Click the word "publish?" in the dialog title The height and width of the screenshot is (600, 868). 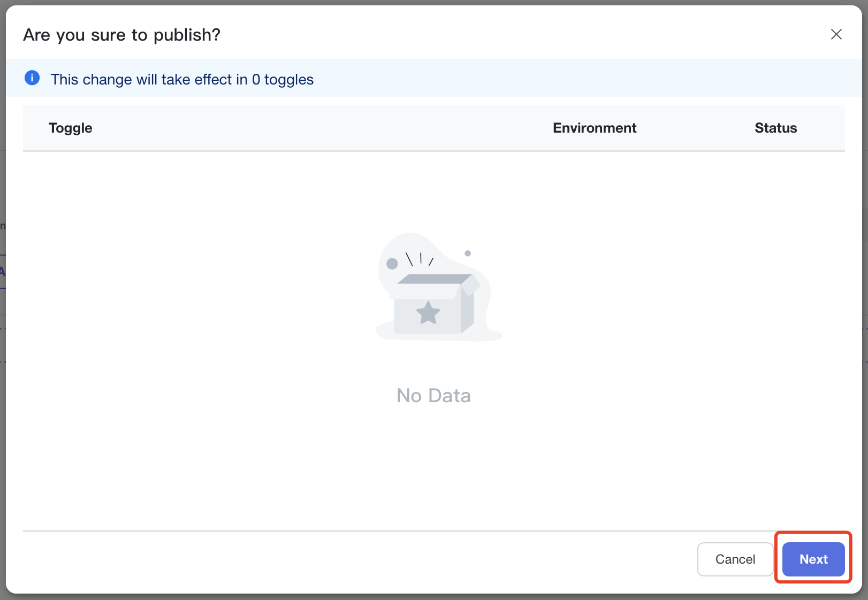(x=187, y=35)
